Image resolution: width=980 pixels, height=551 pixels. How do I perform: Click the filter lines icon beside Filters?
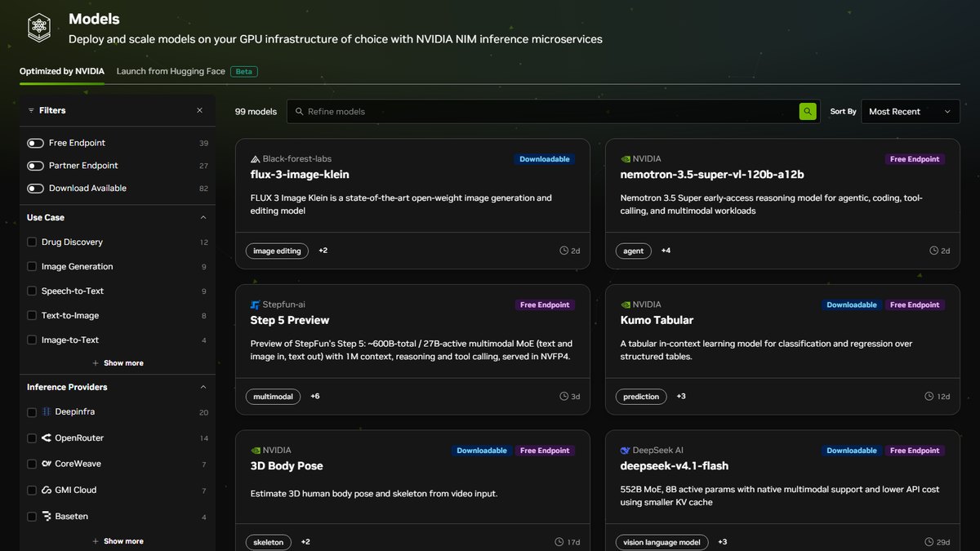click(31, 110)
